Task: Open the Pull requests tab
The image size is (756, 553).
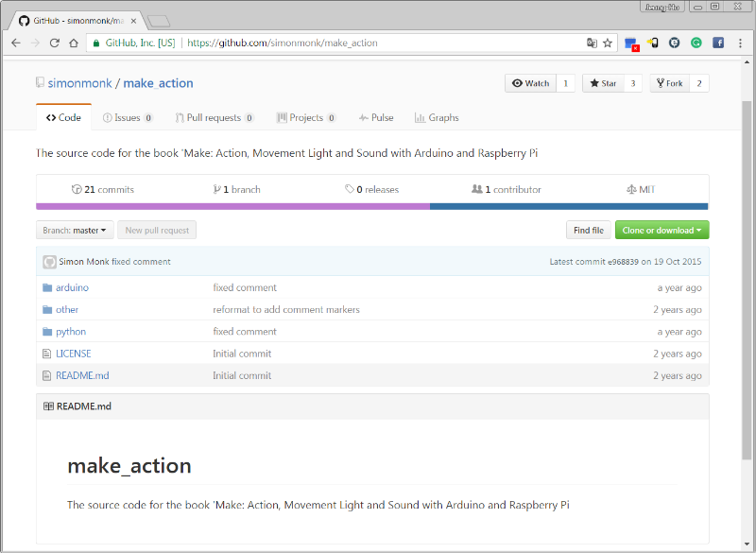Action: tap(215, 117)
